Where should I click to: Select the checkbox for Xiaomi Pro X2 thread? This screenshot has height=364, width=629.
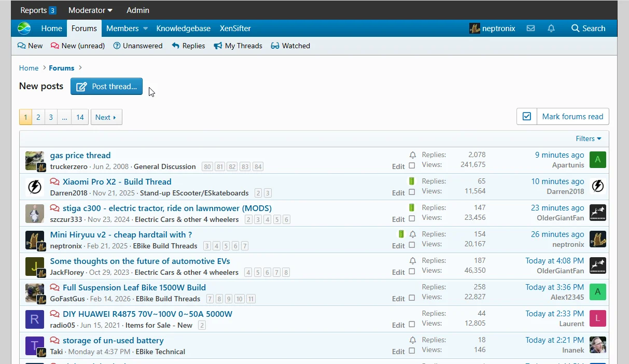pyautogui.click(x=412, y=192)
